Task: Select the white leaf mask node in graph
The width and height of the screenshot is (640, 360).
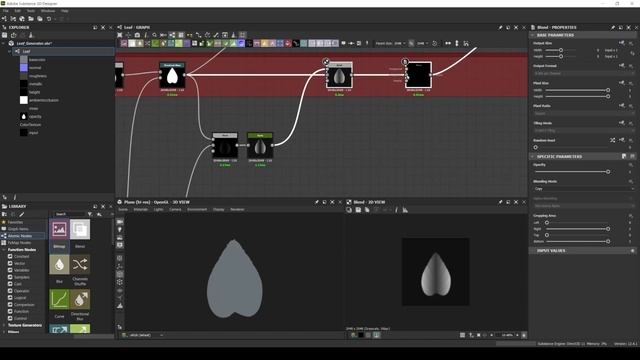Action: [172, 76]
